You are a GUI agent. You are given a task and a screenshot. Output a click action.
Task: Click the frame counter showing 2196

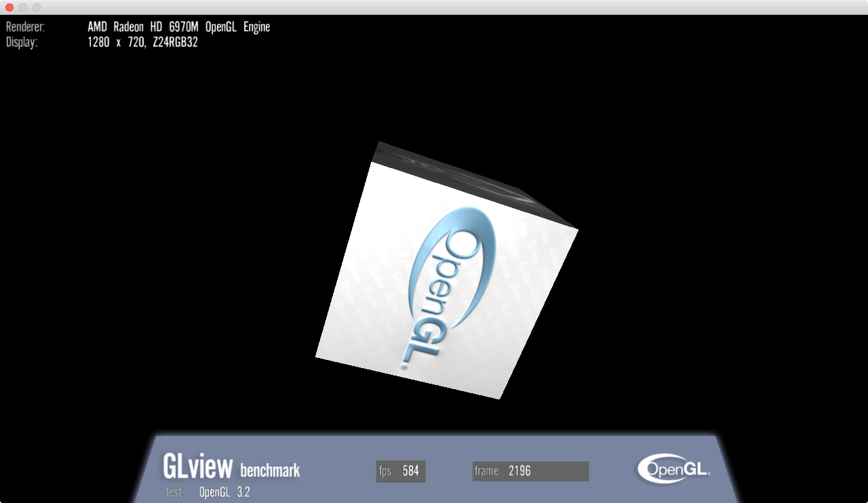click(x=521, y=471)
